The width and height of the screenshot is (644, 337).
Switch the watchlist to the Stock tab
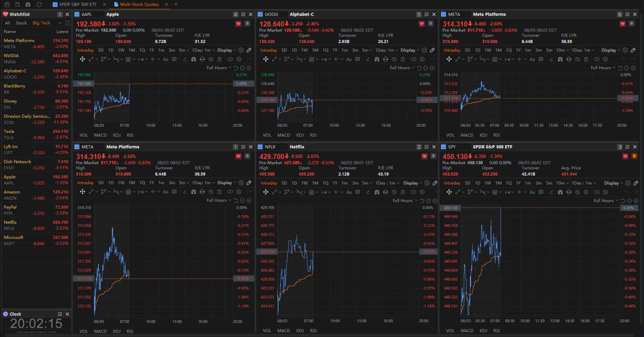[21, 23]
